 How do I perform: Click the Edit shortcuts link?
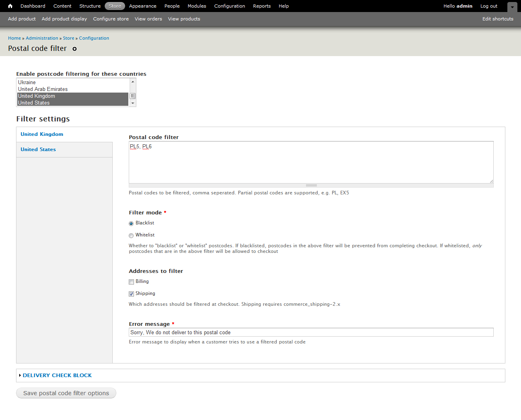pyautogui.click(x=498, y=19)
